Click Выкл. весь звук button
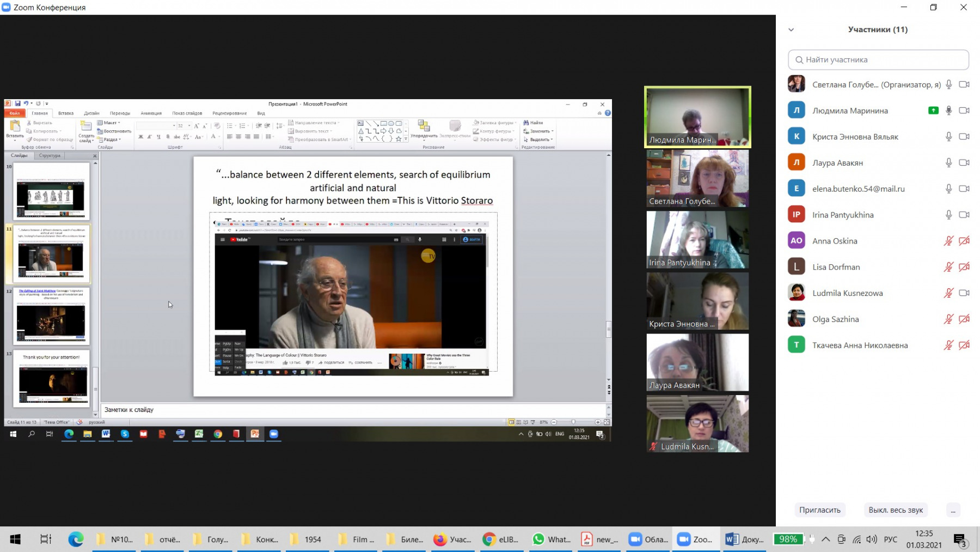Image resolution: width=980 pixels, height=552 pixels. tap(896, 510)
